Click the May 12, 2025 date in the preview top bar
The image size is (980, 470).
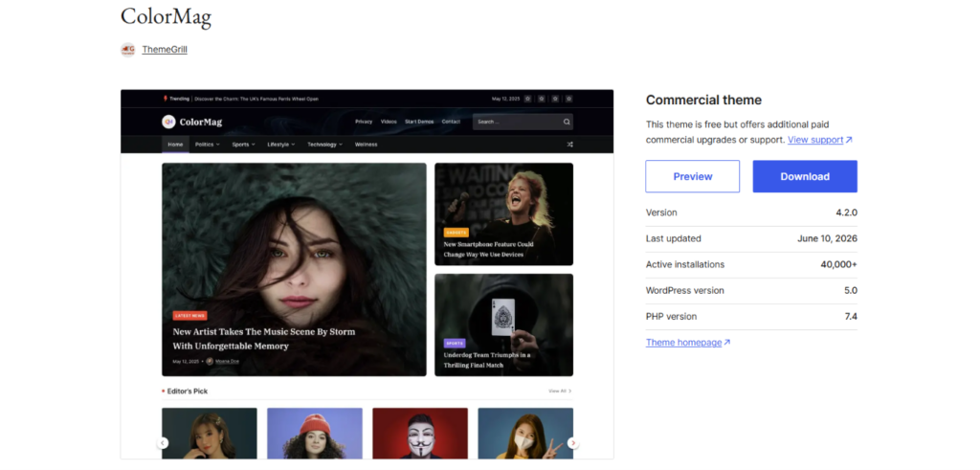click(x=505, y=99)
